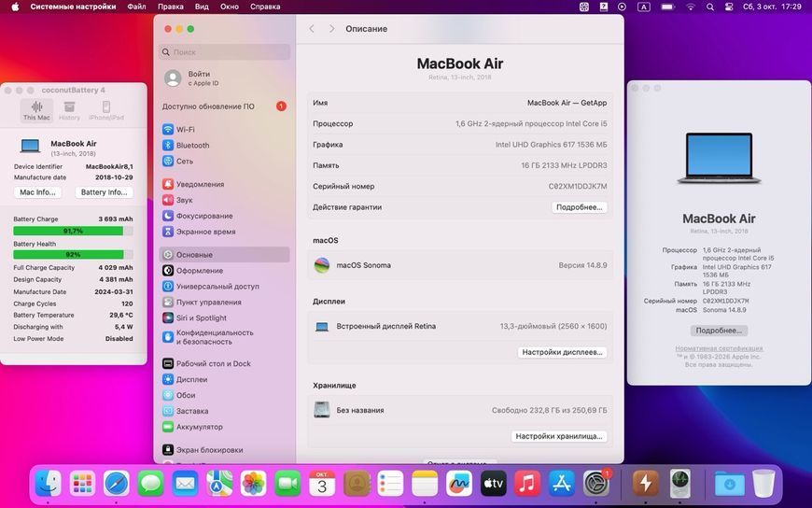Open Downloads folder in Dock
The image size is (812, 508).
[x=729, y=484]
